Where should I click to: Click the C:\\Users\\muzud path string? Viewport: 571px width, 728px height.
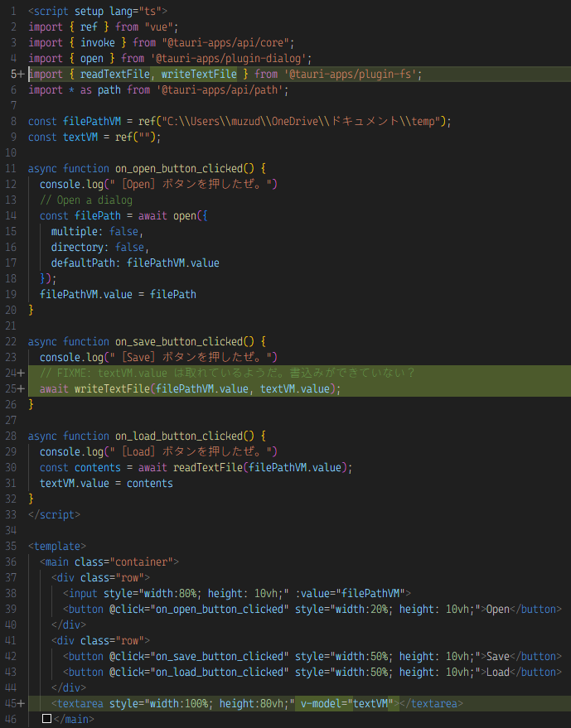[301, 122]
